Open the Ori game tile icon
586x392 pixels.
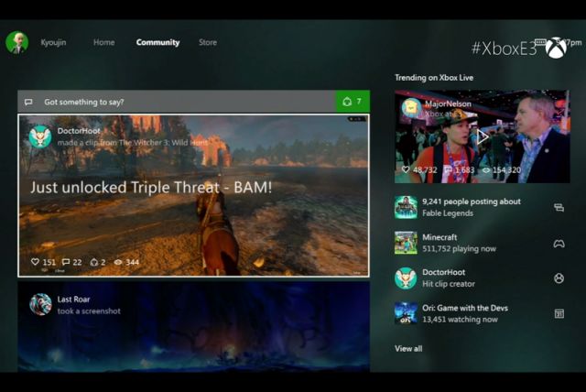coord(406,313)
